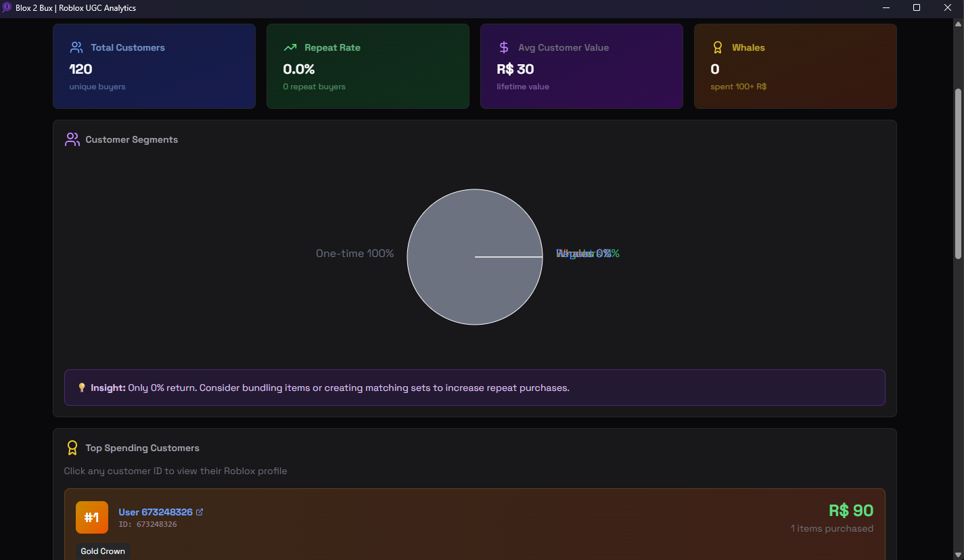Click the One-time 100% chart label

click(x=354, y=253)
